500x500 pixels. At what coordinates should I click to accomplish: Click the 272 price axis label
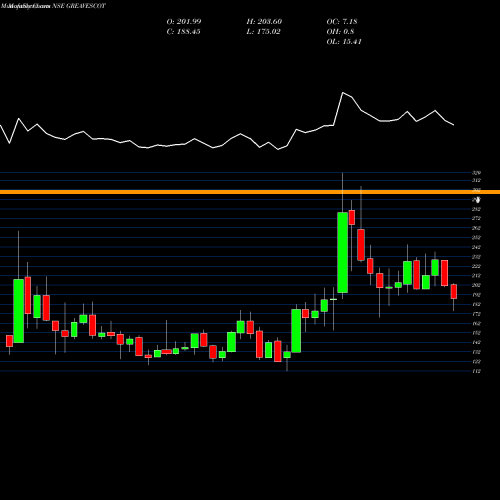point(476,218)
